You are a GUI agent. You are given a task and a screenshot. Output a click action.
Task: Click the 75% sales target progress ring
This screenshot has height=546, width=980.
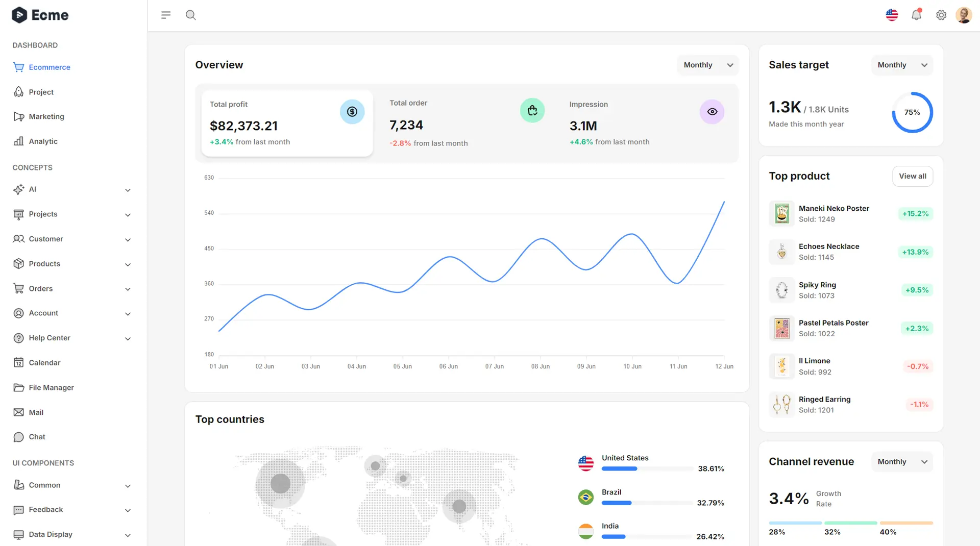tap(912, 112)
